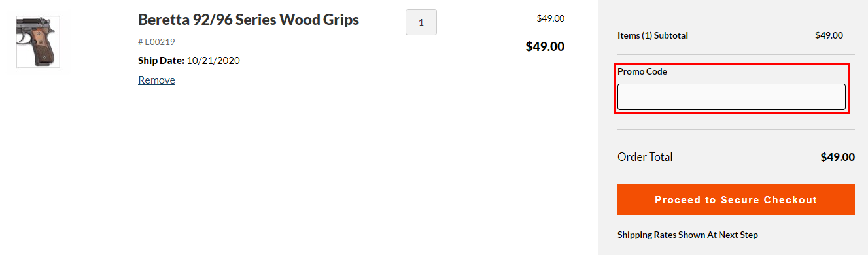Click the Items (1) Subtotal label
Screen dimensions: 868x255
pyautogui.click(x=653, y=35)
